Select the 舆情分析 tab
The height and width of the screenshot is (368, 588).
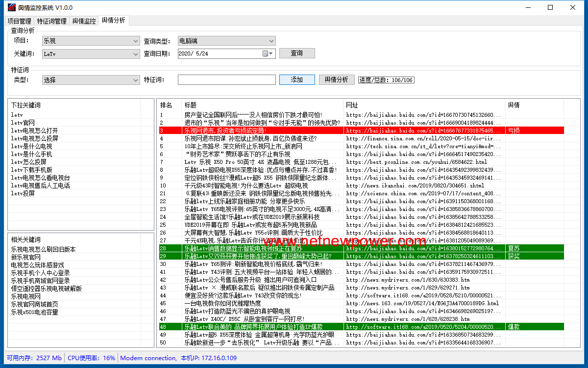point(113,21)
